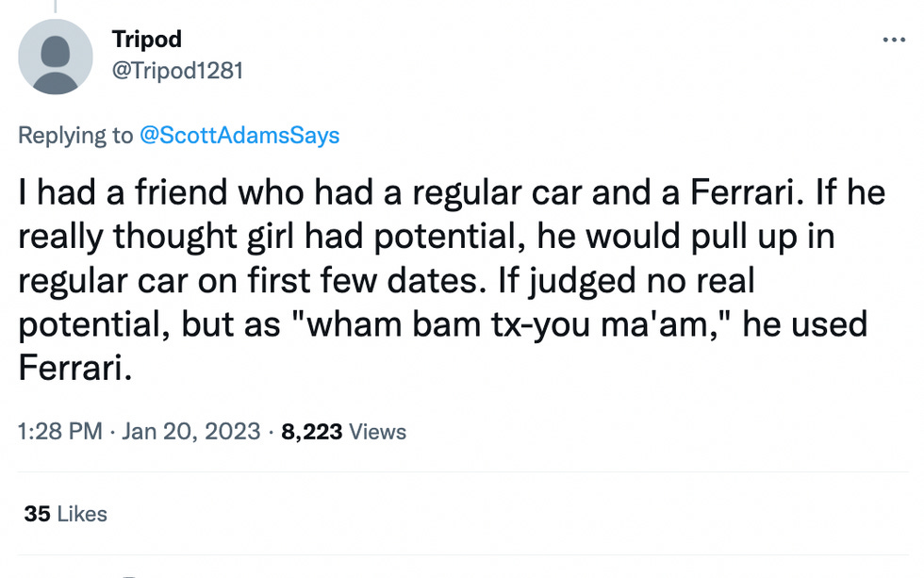Click the Likes count number
Viewport: 924px width, 578px height.
pyautogui.click(x=38, y=514)
